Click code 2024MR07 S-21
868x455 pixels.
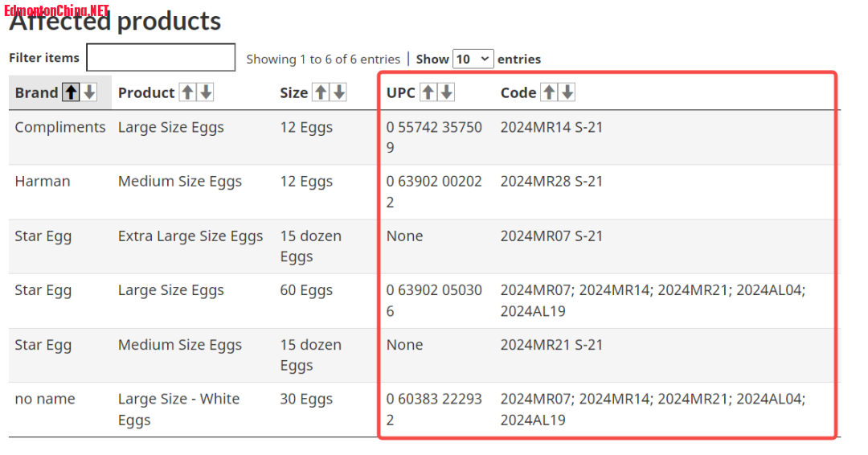[x=551, y=236]
